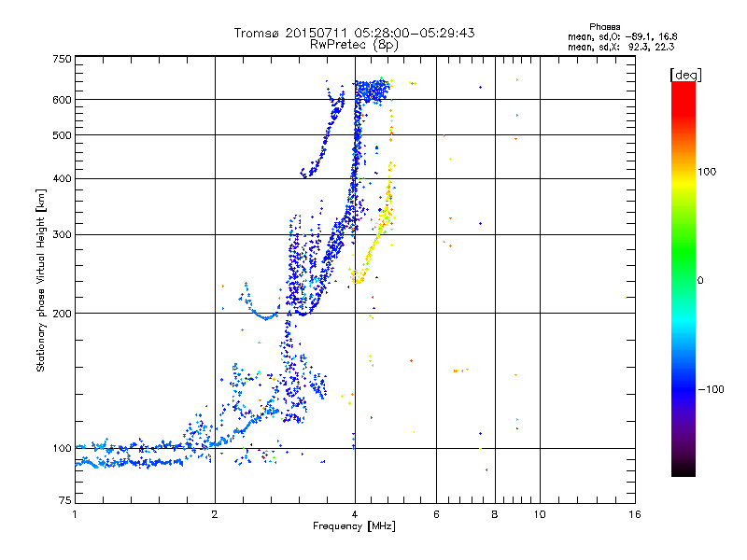Click the y-axis tick label '300'
Screen dimensions: 747x560
pos(62,235)
